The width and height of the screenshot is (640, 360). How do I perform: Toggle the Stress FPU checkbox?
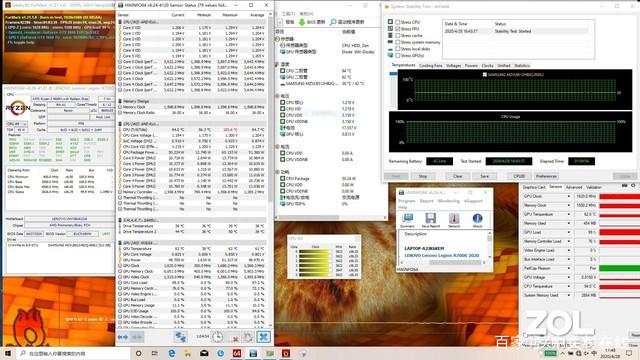click(x=397, y=29)
